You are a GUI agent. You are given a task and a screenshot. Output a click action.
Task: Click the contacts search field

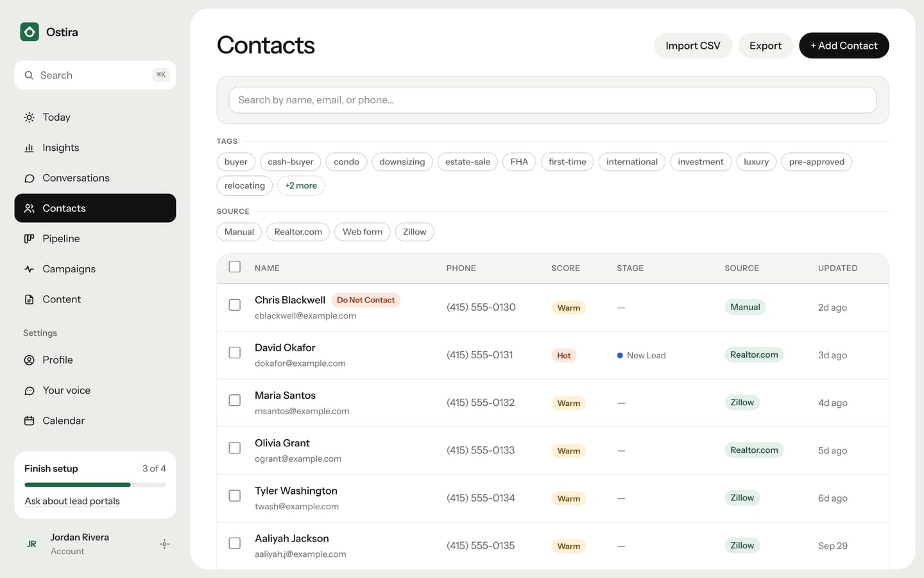point(552,100)
